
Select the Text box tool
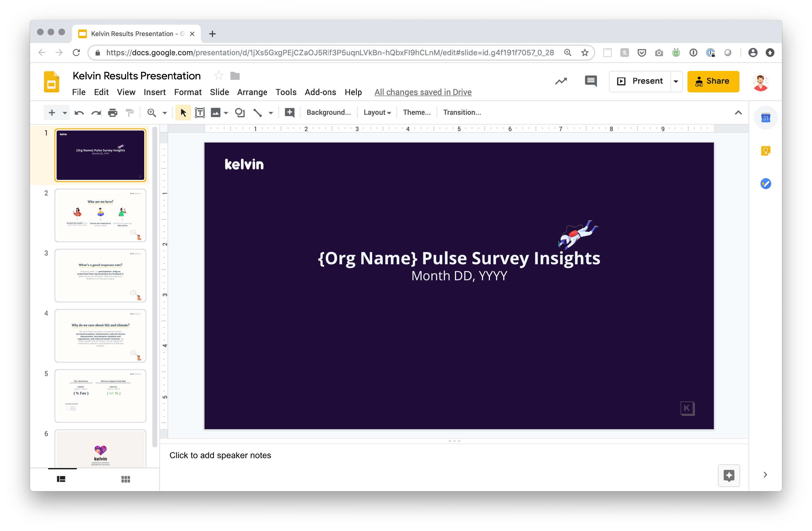(199, 113)
